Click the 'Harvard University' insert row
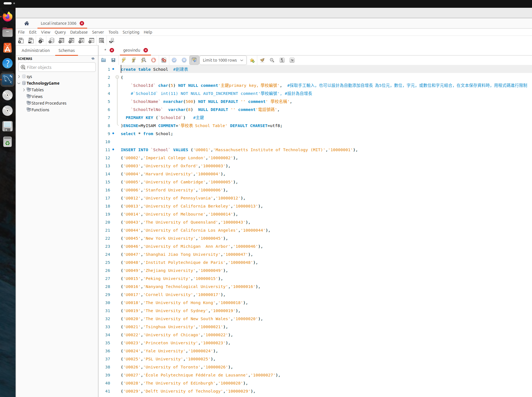 [x=173, y=174]
